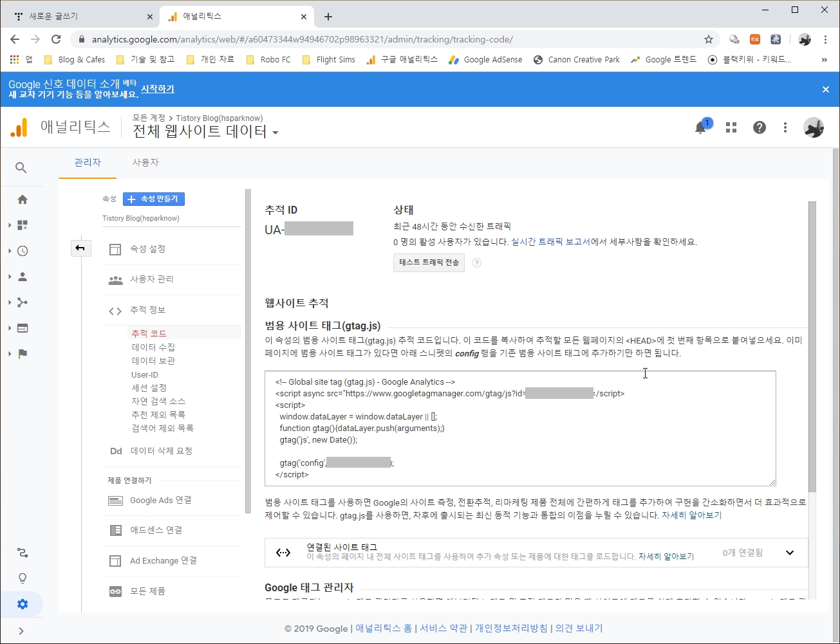Click the back arrow beside property column
The height and width of the screenshot is (644, 840).
coord(80,248)
